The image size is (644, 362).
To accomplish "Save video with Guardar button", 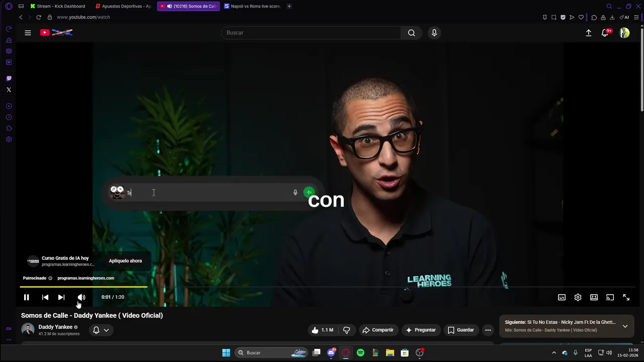I will tap(461, 330).
